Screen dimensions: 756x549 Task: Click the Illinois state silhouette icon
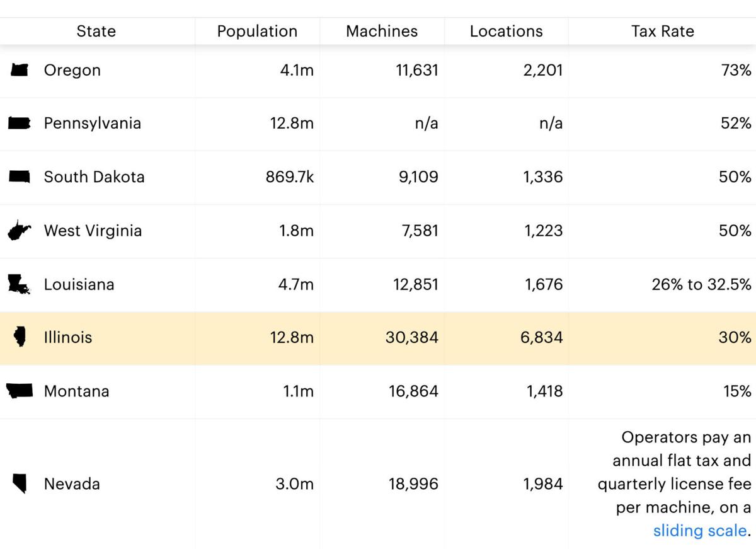[20, 338]
